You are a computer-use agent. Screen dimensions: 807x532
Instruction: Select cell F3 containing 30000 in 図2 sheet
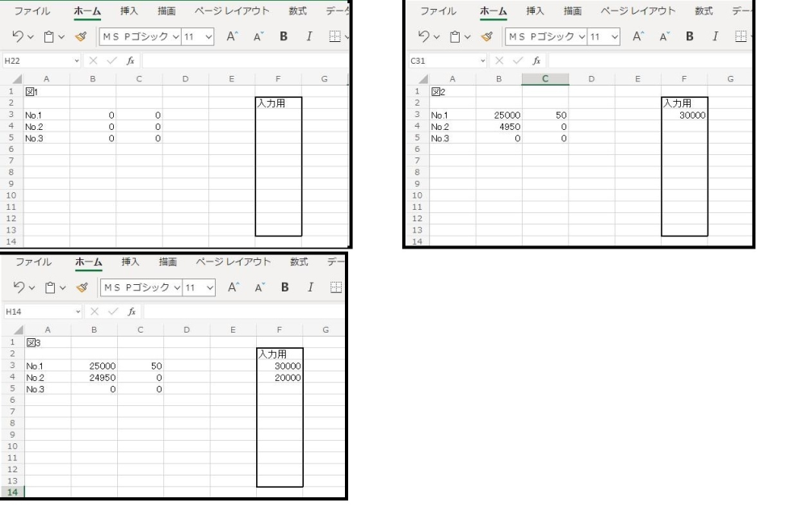click(x=683, y=115)
